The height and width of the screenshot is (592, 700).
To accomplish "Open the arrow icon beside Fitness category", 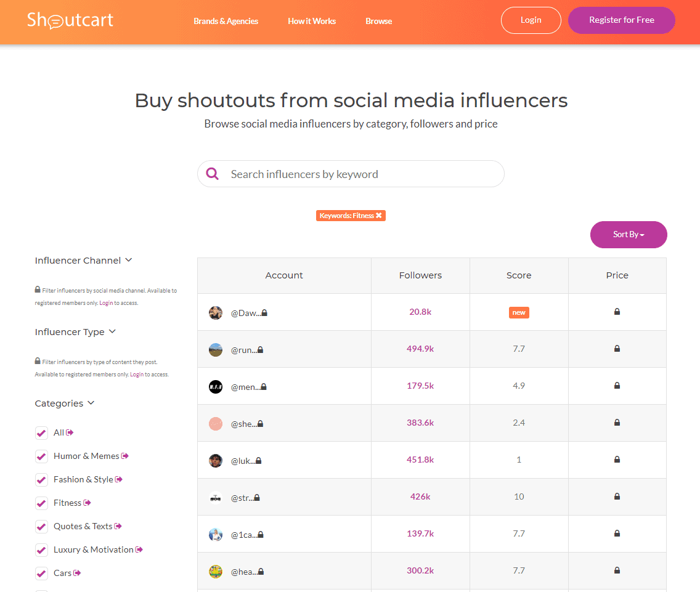I will tap(87, 503).
